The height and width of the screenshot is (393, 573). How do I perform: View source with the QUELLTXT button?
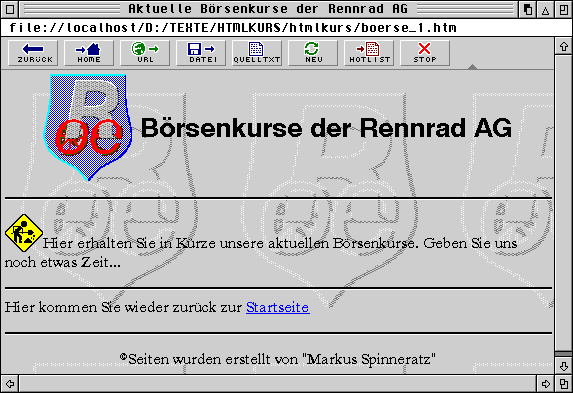pos(257,53)
